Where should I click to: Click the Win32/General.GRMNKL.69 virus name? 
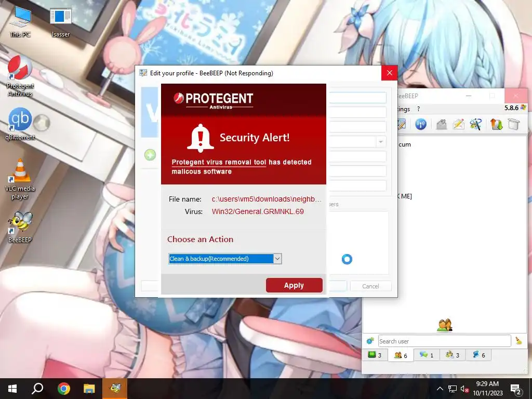[x=258, y=211]
